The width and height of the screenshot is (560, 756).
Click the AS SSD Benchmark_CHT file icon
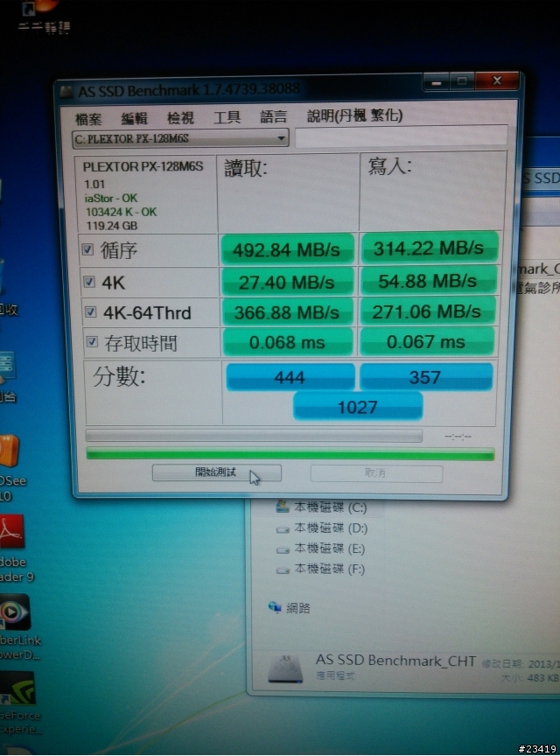[x=285, y=668]
